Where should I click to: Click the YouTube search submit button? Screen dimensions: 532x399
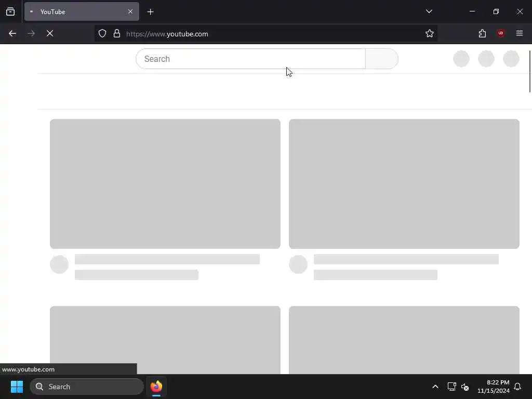click(x=382, y=59)
